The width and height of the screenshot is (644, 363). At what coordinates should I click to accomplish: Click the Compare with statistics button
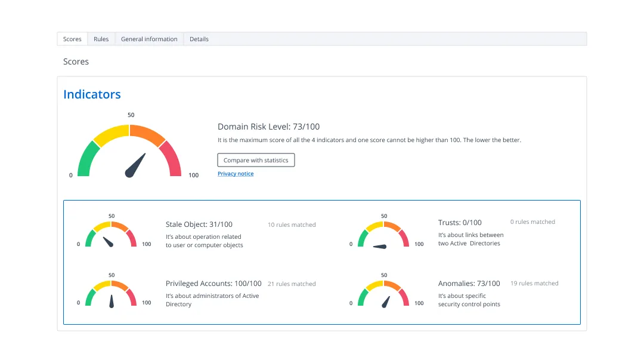coord(256,160)
